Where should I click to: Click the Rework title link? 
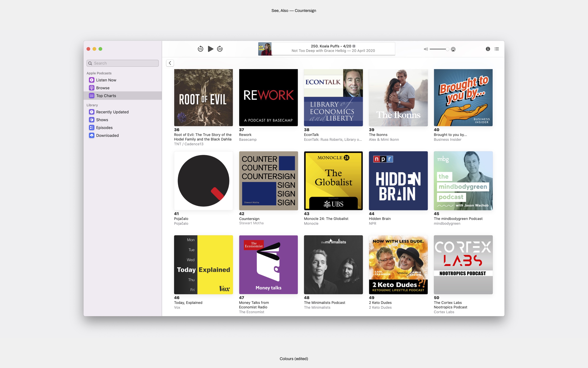[x=245, y=135]
